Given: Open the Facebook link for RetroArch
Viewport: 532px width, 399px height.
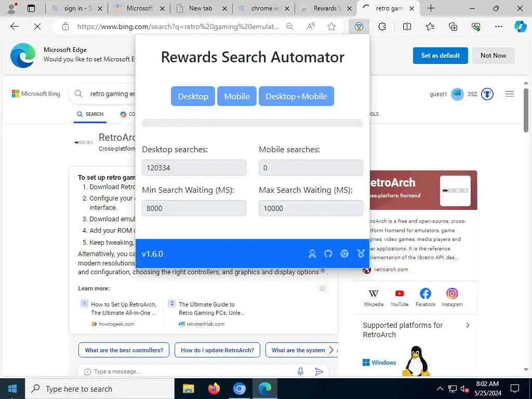Looking at the screenshot, I should pos(425,298).
